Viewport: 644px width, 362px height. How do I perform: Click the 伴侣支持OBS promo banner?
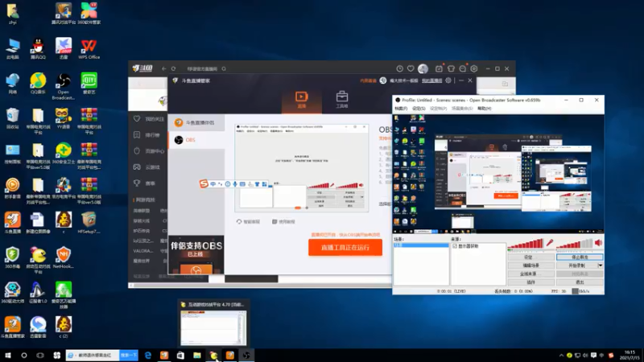pos(196,254)
